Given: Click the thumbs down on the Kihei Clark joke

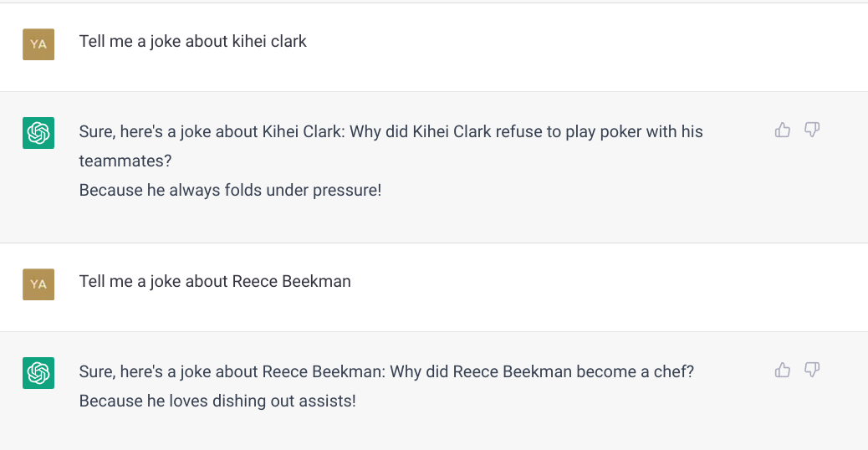Looking at the screenshot, I should coord(812,130).
